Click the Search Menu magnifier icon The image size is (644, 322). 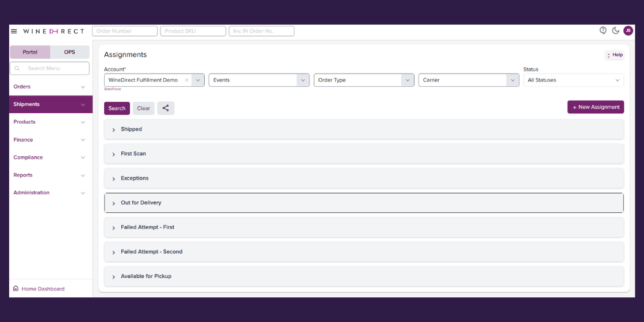point(17,68)
